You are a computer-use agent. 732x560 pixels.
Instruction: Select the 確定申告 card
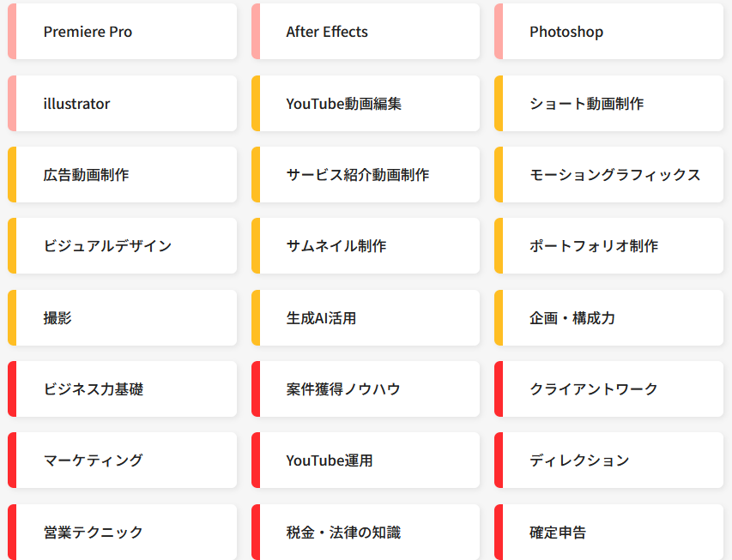pos(608,532)
